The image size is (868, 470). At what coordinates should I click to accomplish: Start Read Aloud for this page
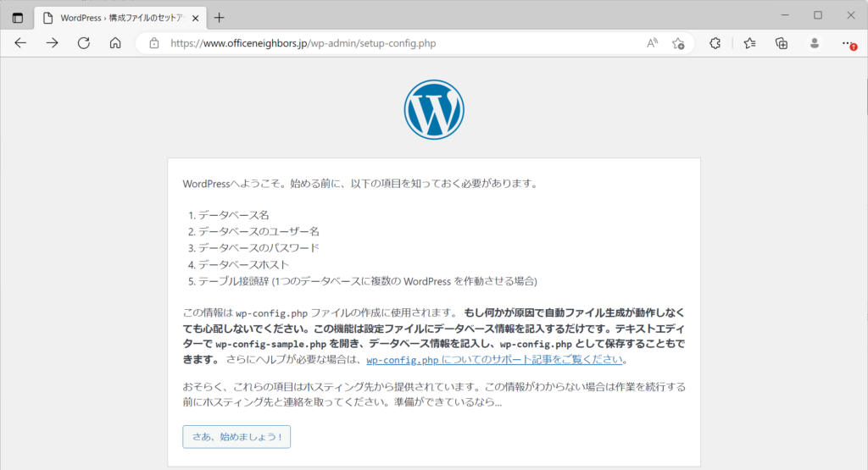(x=652, y=43)
